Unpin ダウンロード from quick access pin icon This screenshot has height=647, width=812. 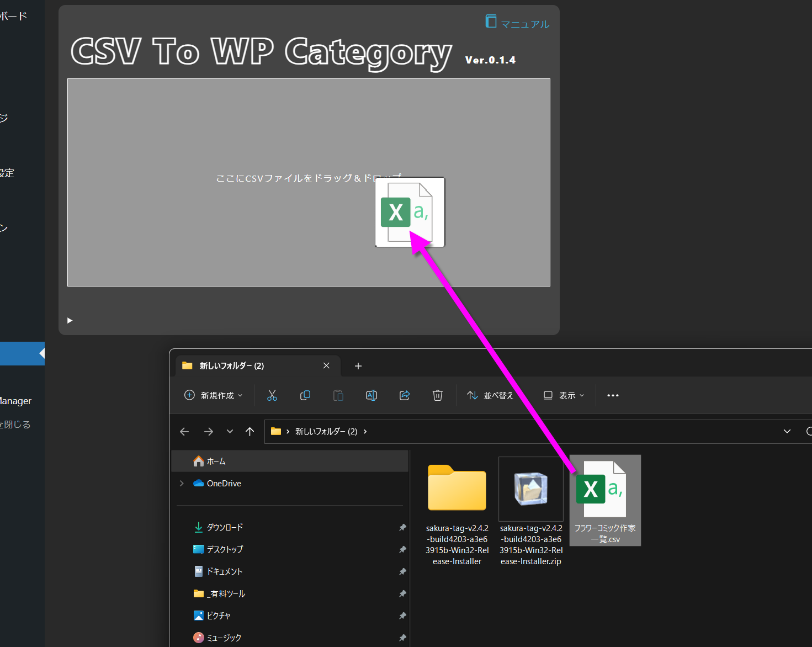click(402, 528)
